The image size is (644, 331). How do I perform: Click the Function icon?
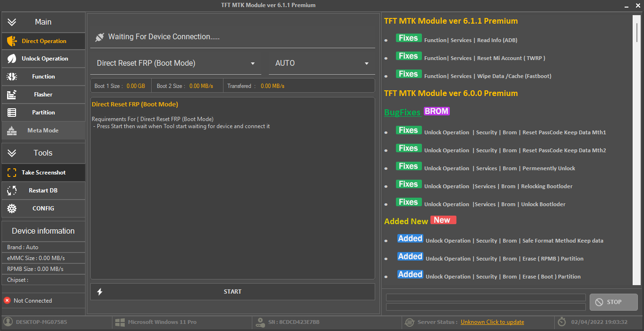coord(12,77)
